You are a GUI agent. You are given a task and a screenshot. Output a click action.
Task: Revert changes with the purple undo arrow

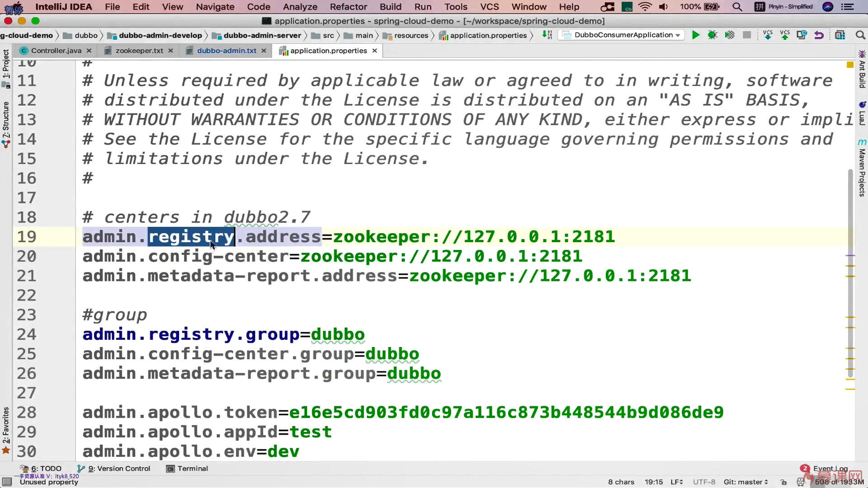click(819, 35)
